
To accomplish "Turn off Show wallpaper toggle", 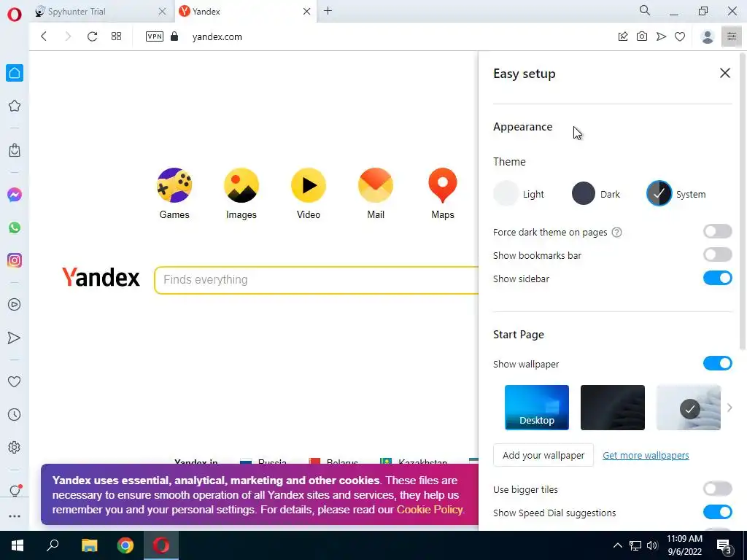I will tap(718, 363).
